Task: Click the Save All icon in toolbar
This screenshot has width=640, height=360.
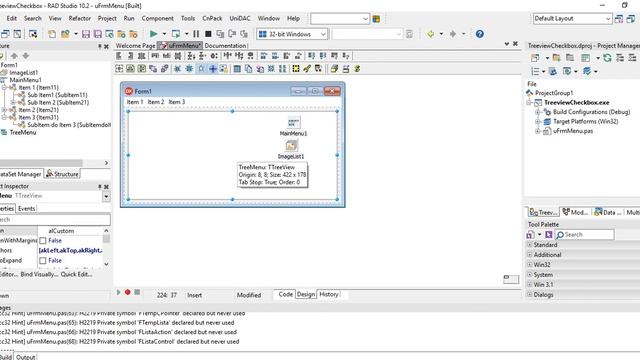Action: tap(98, 34)
